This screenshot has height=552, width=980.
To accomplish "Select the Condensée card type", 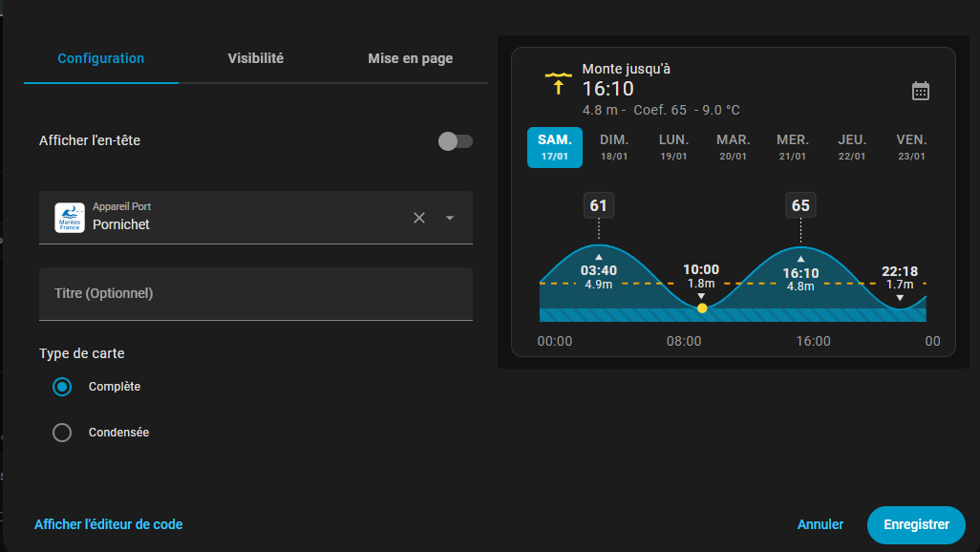I will [62, 433].
